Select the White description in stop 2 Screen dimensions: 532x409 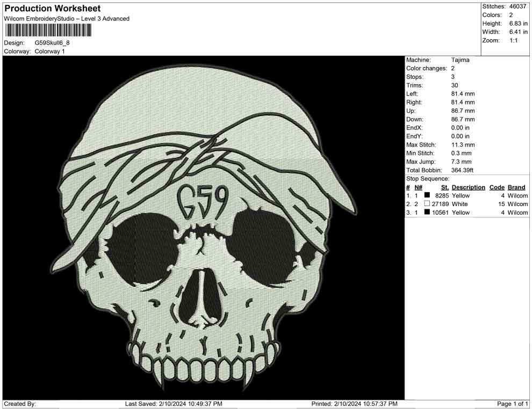[459, 204]
